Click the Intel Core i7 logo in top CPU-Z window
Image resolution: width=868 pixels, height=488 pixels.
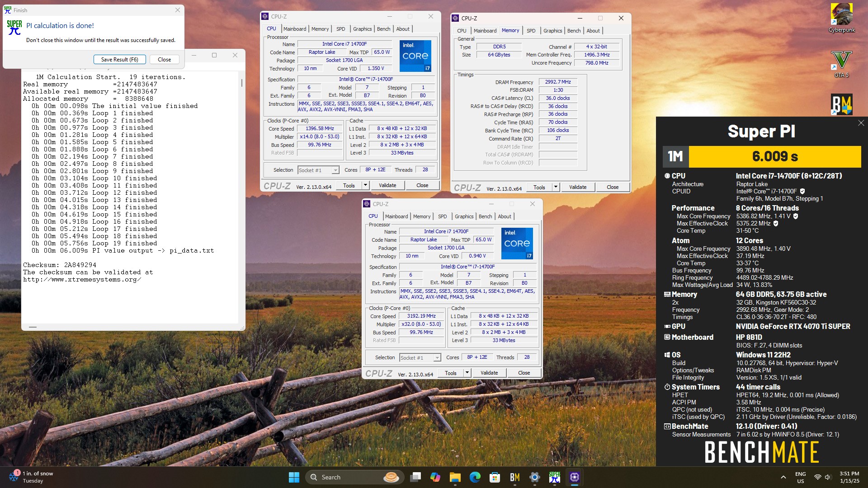click(415, 56)
